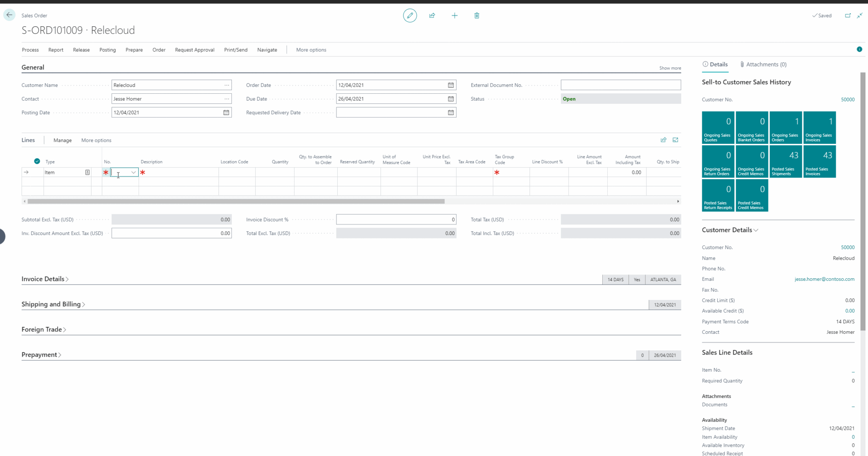Open jesse.homer@contoso.com email link
This screenshot has width=868, height=456.
click(824, 279)
